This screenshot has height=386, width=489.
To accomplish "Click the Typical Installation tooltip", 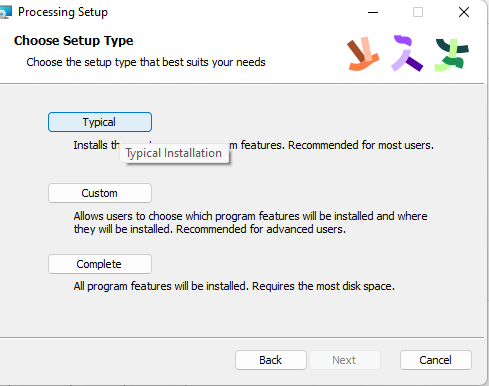I will coord(174,153).
